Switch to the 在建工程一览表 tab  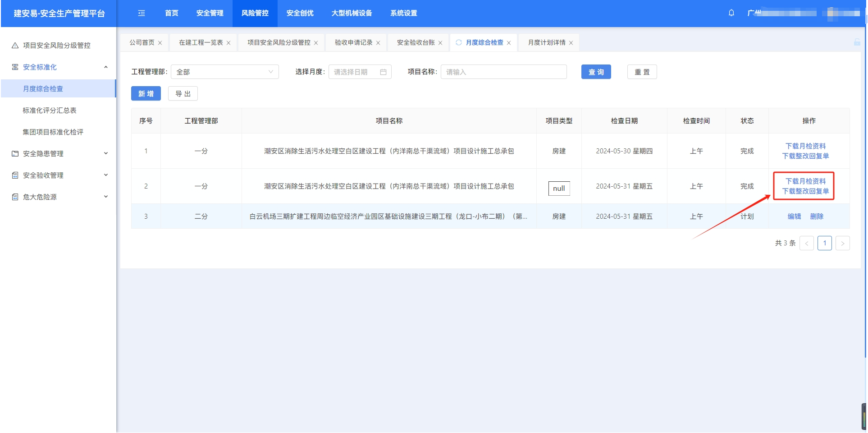click(x=201, y=42)
